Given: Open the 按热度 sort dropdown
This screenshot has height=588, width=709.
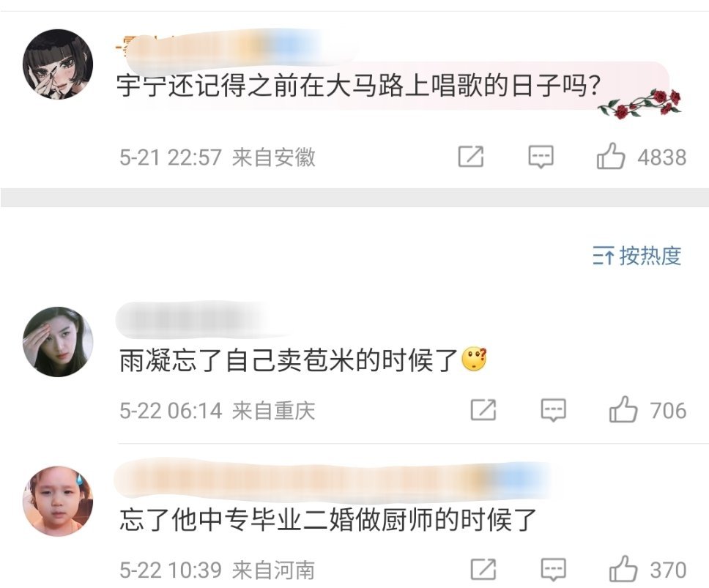Looking at the screenshot, I should tap(637, 256).
